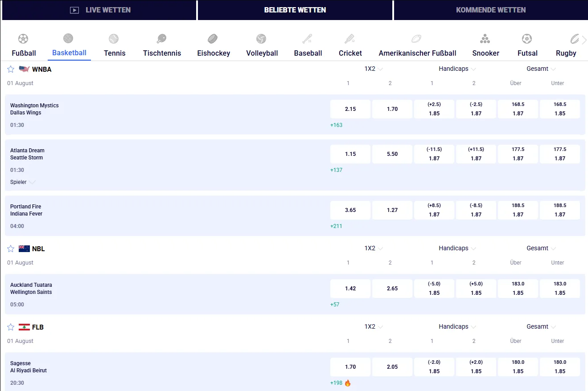
Task: Expand the FLB Handicaps dropdown
Action: pos(457,327)
